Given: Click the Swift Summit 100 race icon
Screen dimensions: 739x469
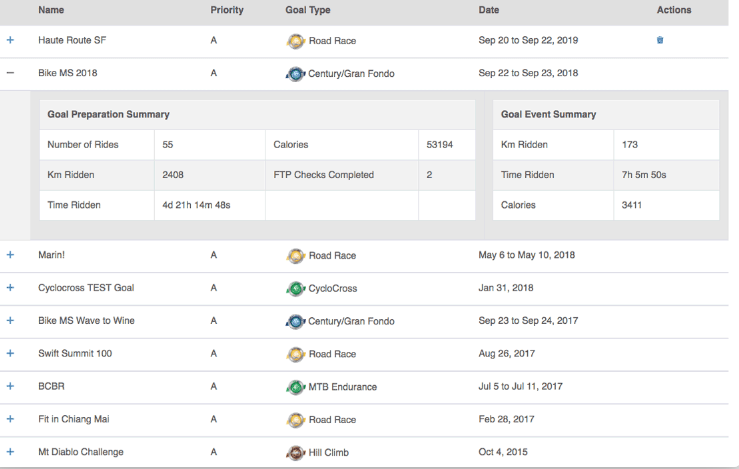Looking at the screenshot, I should (295, 354).
